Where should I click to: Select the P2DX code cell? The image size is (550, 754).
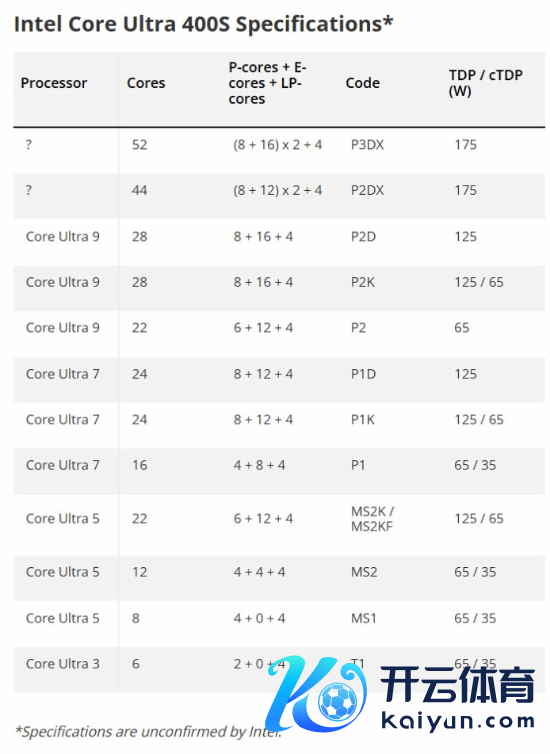coord(367,190)
